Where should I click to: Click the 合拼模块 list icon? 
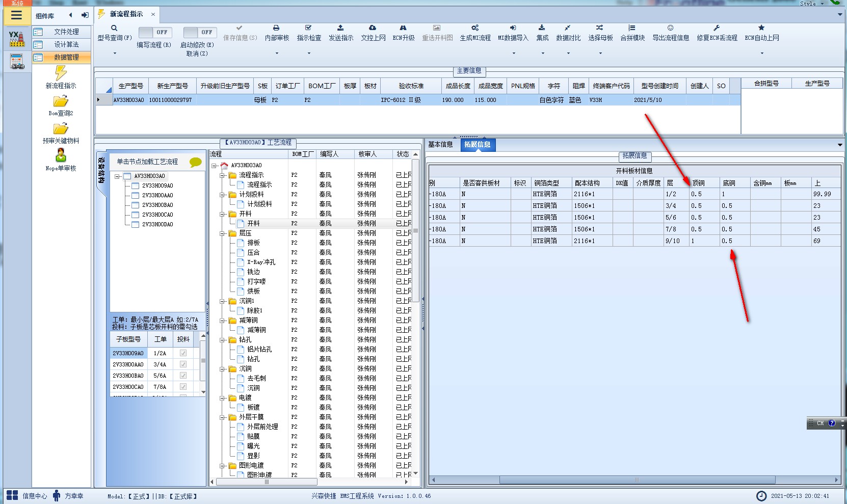[632, 28]
